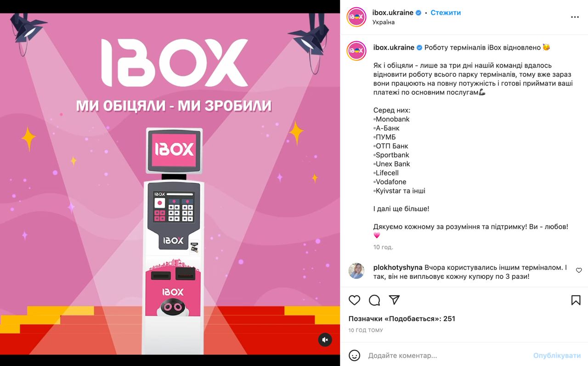Share post with paper plane icon
588x366 pixels.
pos(394,300)
